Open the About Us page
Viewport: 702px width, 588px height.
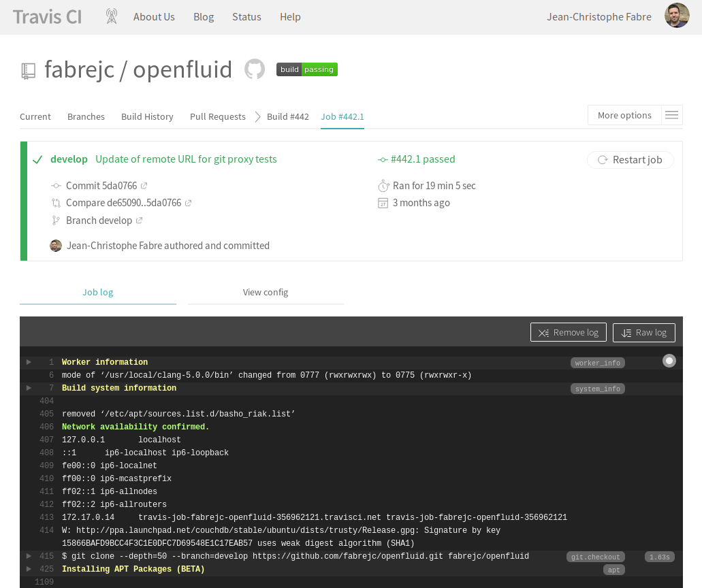click(154, 17)
